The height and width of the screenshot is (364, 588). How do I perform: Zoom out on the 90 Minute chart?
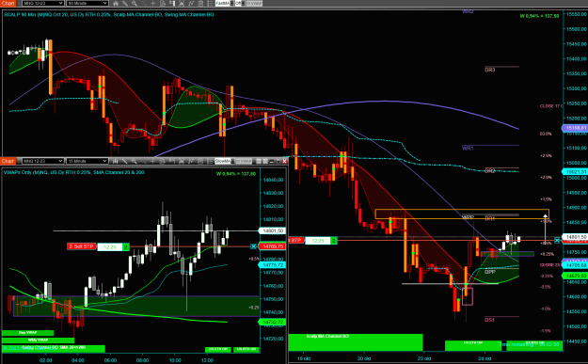[144, 4]
